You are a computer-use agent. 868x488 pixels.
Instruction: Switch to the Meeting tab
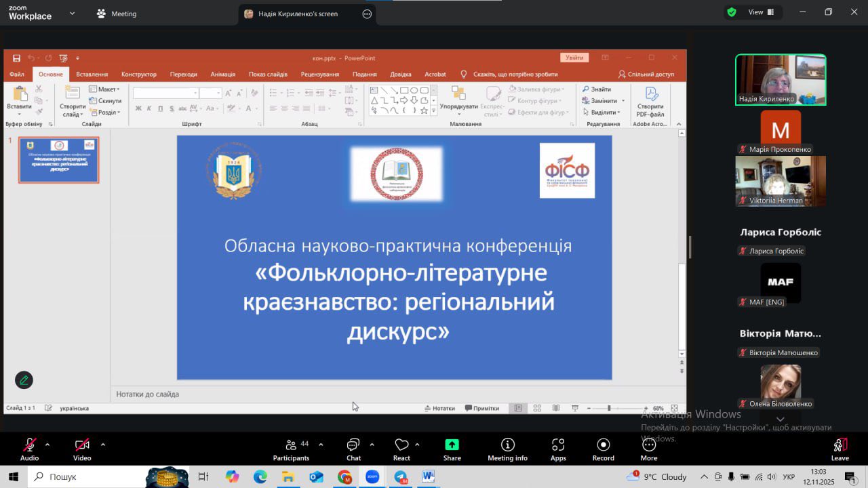(117, 14)
